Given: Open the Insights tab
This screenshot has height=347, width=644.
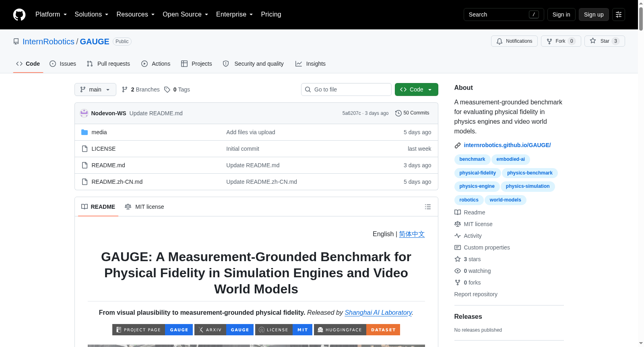Looking at the screenshot, I should (310, 64).
